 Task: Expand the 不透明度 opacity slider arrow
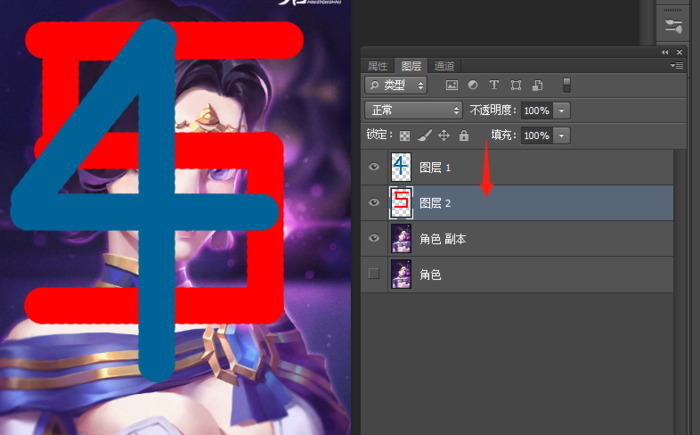point(562,110)
